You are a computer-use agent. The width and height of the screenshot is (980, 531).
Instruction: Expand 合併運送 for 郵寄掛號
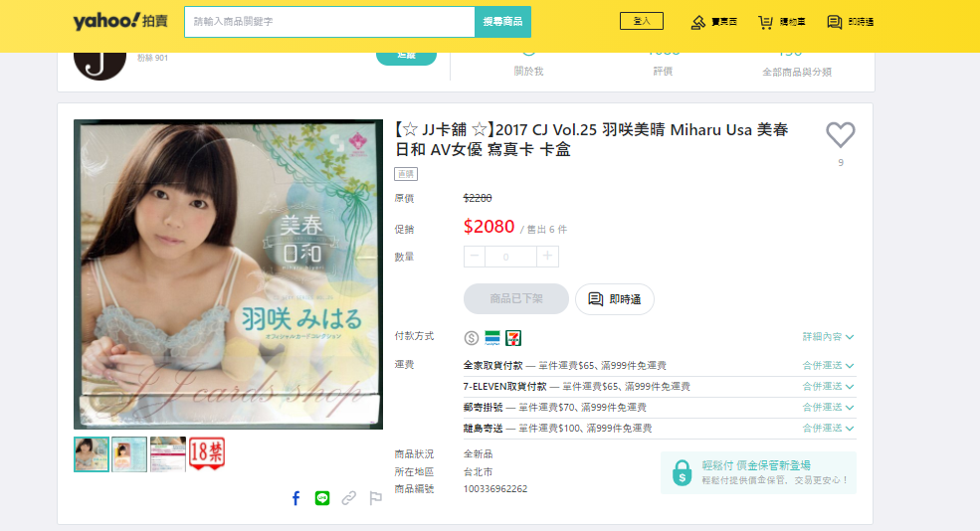click(828, 408)
